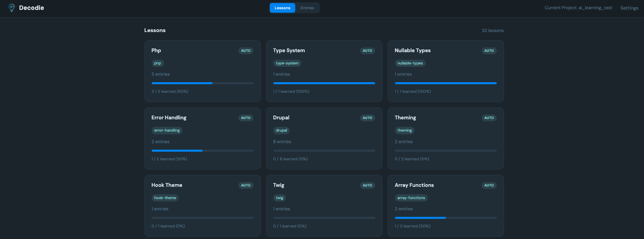Screen dimensions: 644x239
Task: Click the error-handling tag chip
Action: coord(167,131)
